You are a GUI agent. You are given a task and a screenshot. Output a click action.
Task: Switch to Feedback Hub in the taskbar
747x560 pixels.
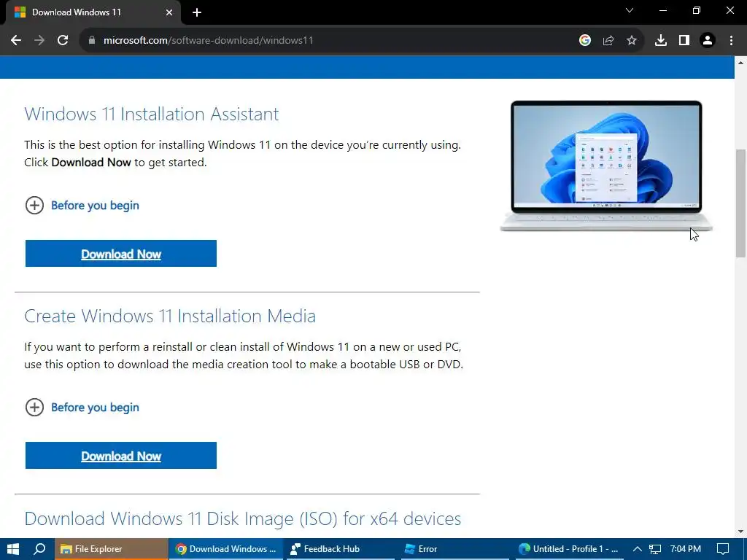click(341, 549)
